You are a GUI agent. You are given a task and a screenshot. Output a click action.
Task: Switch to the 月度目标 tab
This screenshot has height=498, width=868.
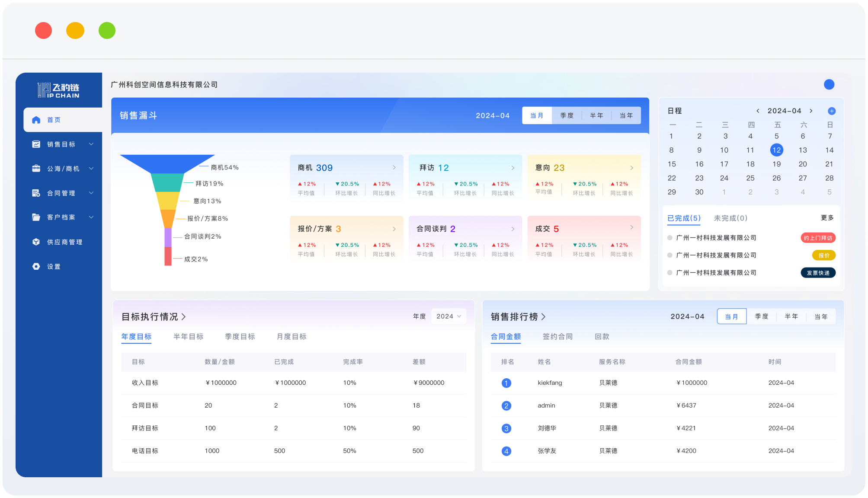(x=291, y=336)
